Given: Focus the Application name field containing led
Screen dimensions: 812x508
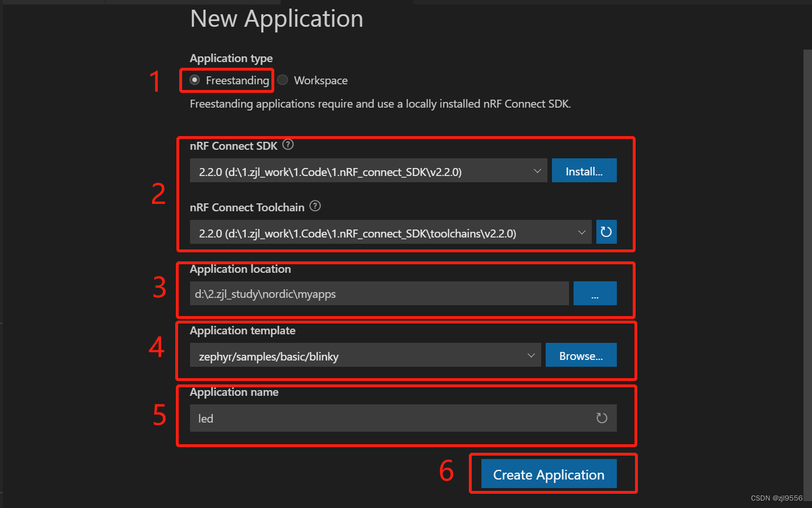Looking at the screenshot, I should [x=403, y=418].
